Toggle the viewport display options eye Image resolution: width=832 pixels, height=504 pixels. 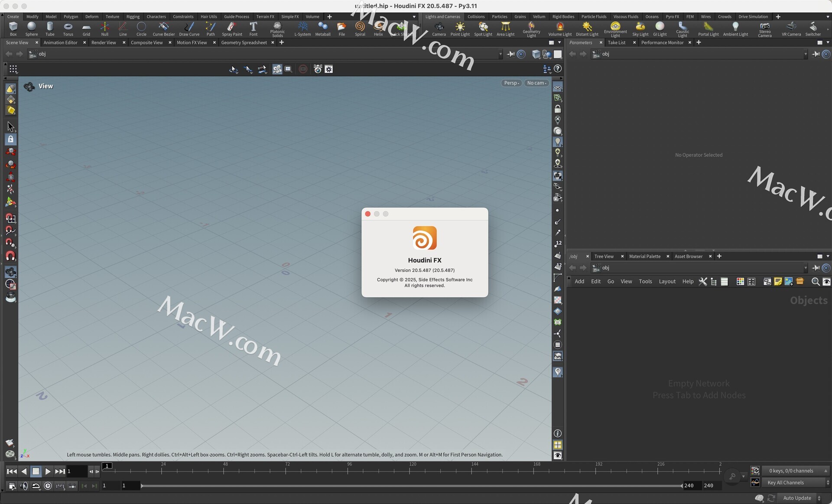[x=558, y=455]
